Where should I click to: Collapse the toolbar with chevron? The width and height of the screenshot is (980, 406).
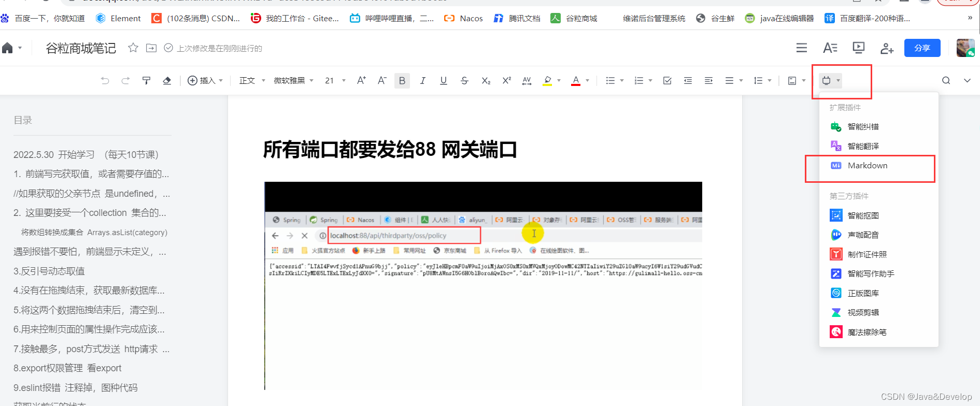pos(967,80)
